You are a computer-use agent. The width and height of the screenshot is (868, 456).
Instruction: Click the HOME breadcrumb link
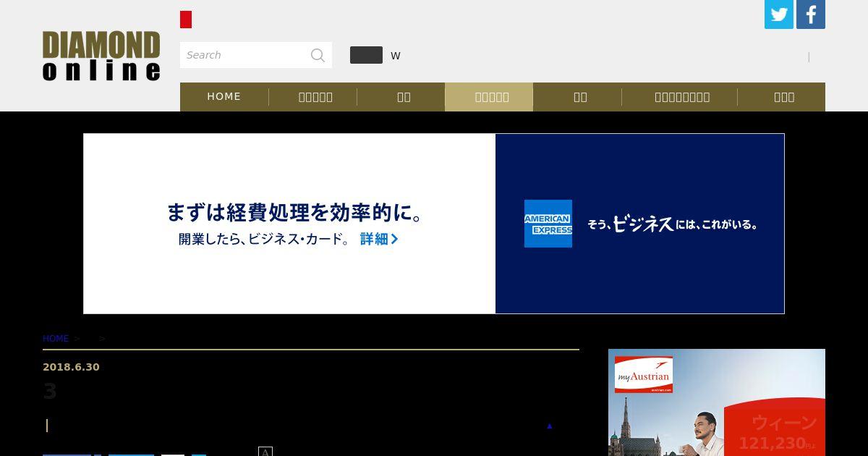click(56, 339)
